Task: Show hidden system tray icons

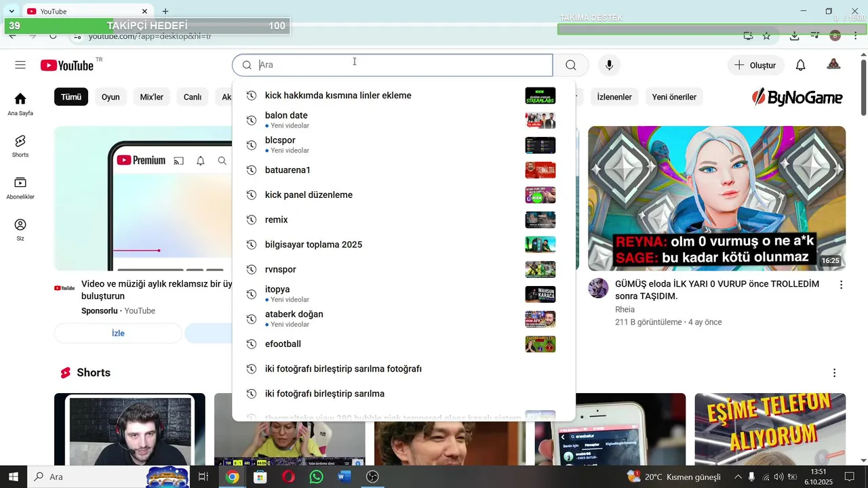Action: click(x=738, y=477)
